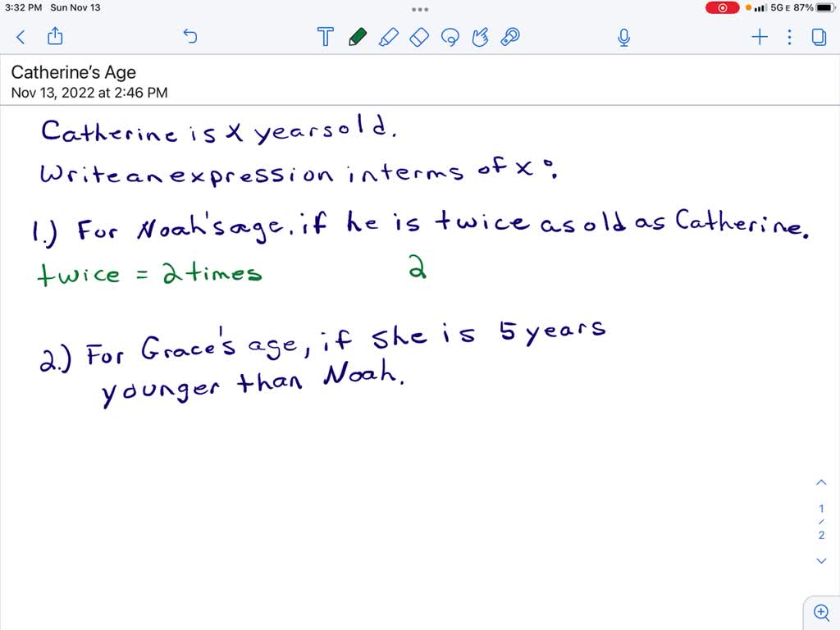
Task: Go back to the notes list
Action: pyautogui.click(x=20, y=37)
